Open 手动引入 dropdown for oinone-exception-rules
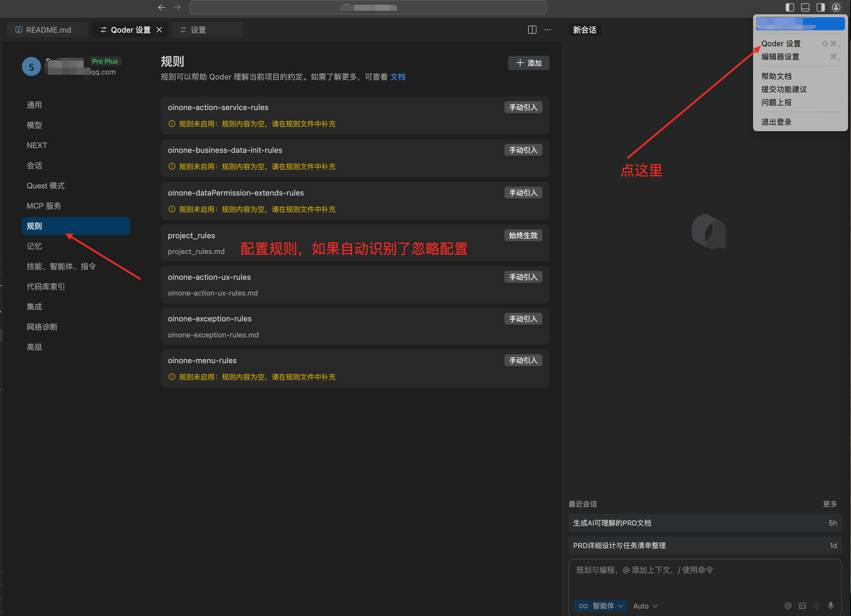 [523, 318]
